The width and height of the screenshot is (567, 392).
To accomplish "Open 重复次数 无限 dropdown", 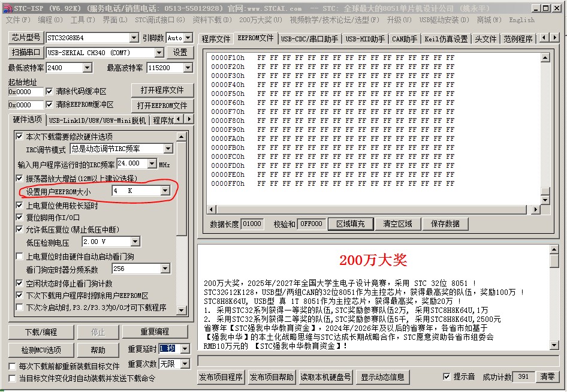I will pyautogui.click(x=185, y=364).
